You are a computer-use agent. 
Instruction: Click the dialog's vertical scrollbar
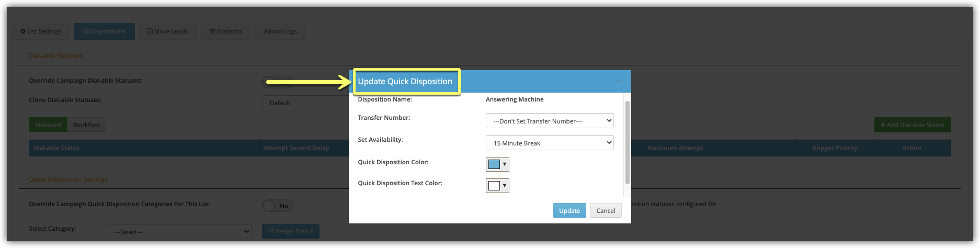click(627, 142)
